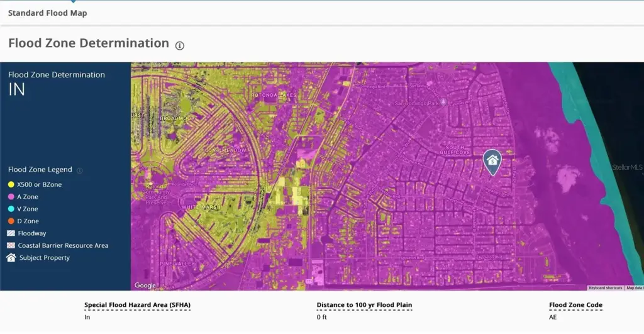Click the Subject Property house icon in legend
The width and height of the screenshot is (644, 334).
click(11, 258)
